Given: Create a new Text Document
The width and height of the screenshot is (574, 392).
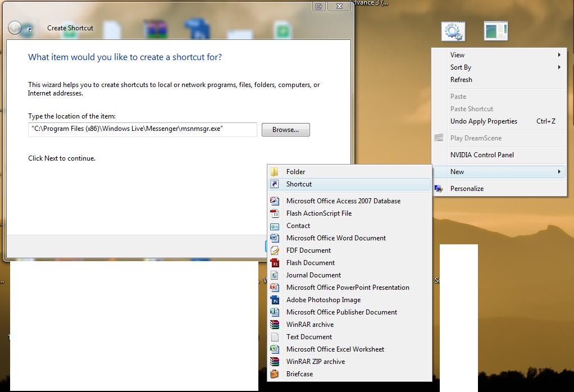Looking at the screenshot, I should [x=349, y=337].
